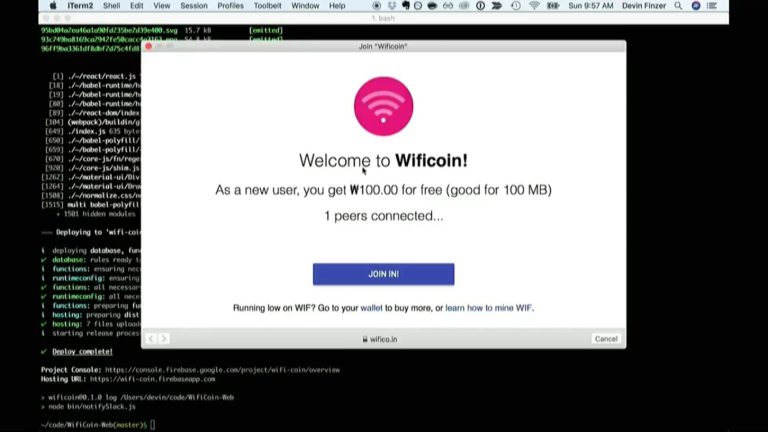This screenshot has height=432, width=768.
Task: Click the JOIN IN! button
Action: coord(384,274)
